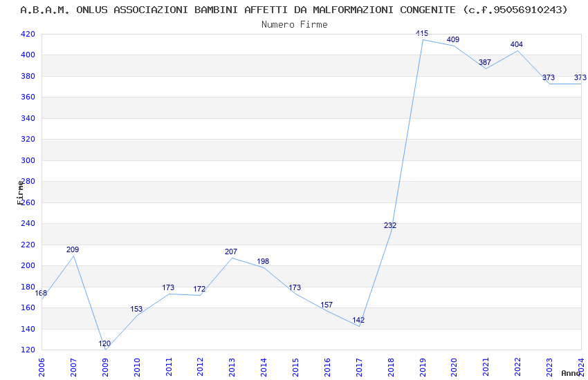
Task: Select the 173 data label for 2015
Action: tap(295, 287)
